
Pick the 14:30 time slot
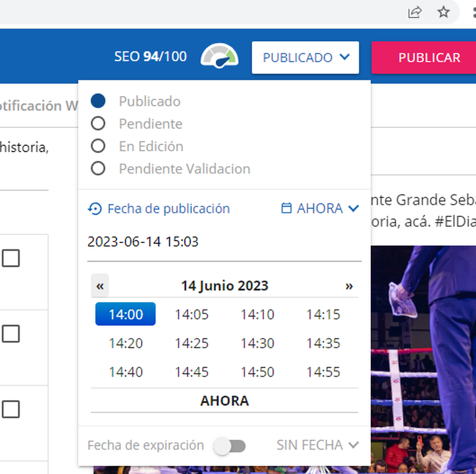[257, 343]
